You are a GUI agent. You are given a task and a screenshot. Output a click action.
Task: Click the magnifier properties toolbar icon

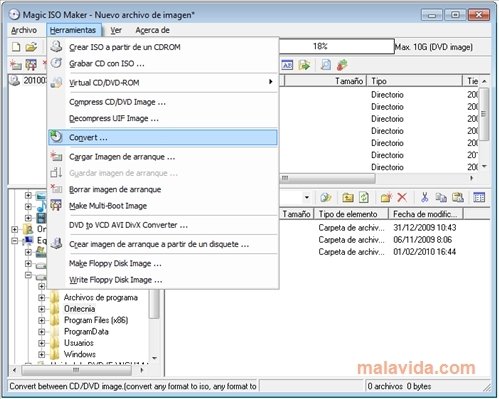tap(326, 65)
